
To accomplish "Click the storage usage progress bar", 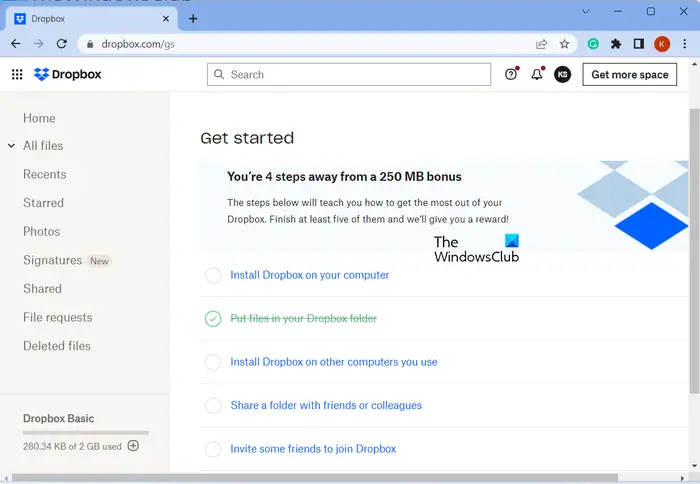I will 86,432.
